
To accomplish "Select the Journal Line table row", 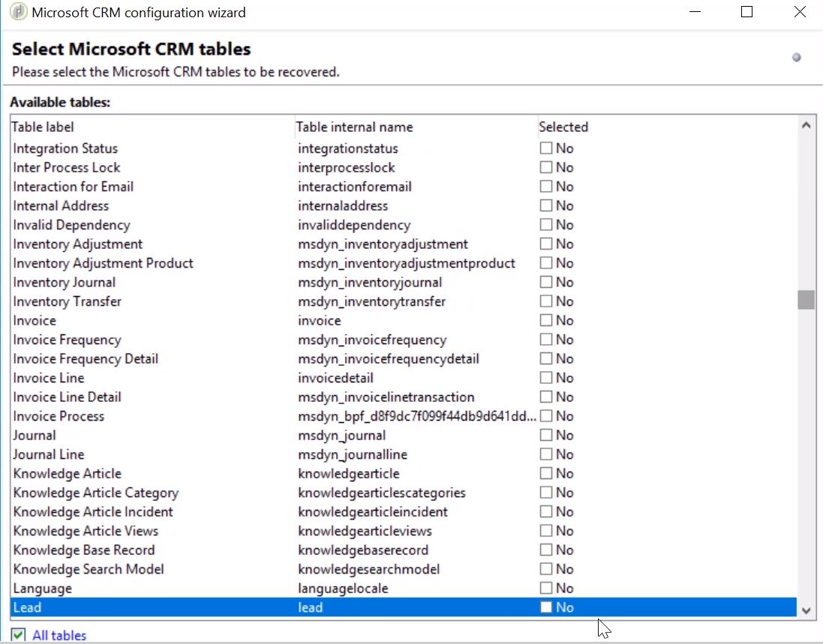I will [x=49, y=454].
